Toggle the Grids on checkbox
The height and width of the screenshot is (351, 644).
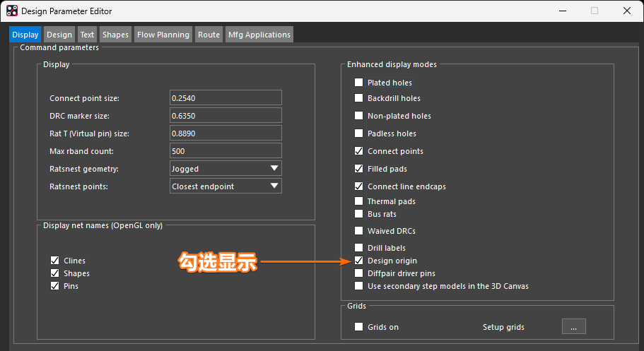click(359, 327)
